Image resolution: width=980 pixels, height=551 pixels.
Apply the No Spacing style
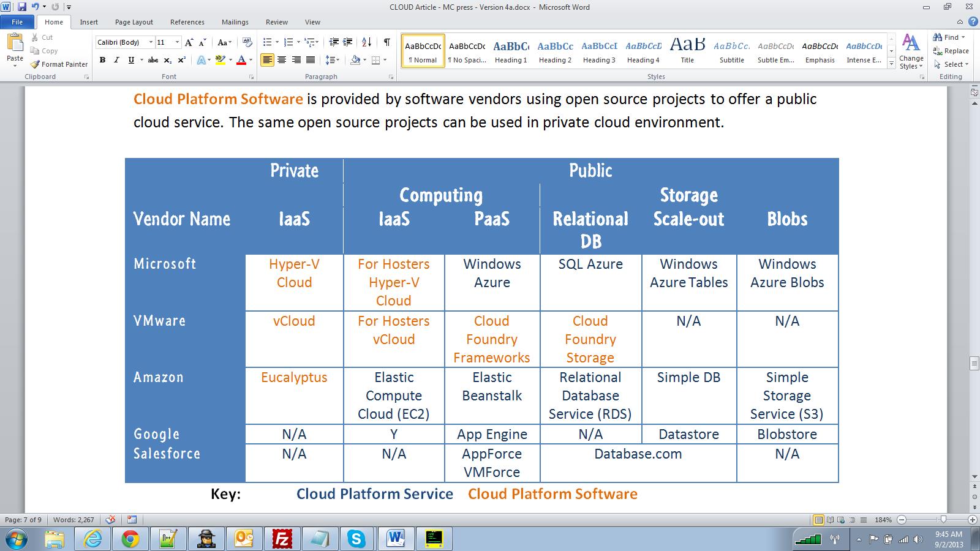point(467,51)
